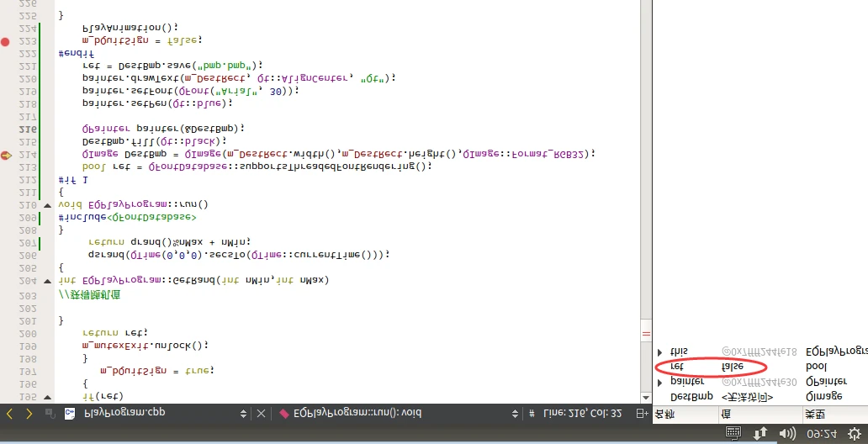The height and width of the screenshot is (444, 868).
Task: Click the file lock icon beside PlayProgram.cpp
Action: click(x=50, y=413)
